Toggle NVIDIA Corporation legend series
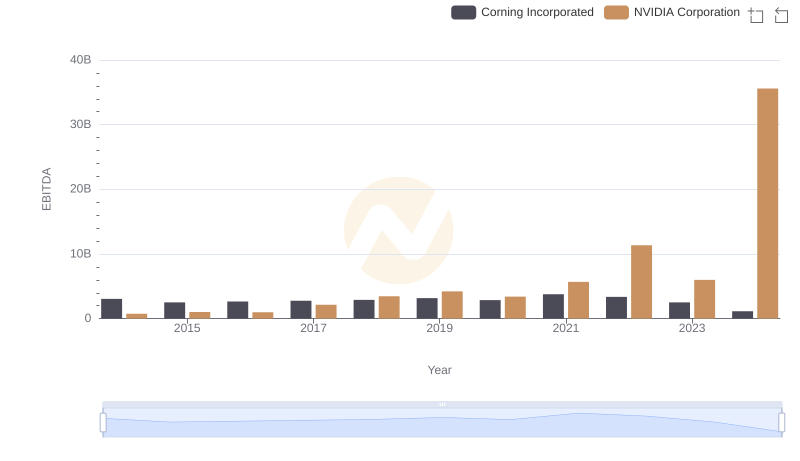 pos(672,12)
